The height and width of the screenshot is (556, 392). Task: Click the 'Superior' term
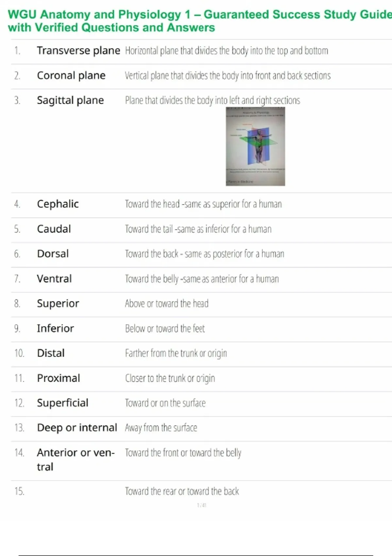58,304
